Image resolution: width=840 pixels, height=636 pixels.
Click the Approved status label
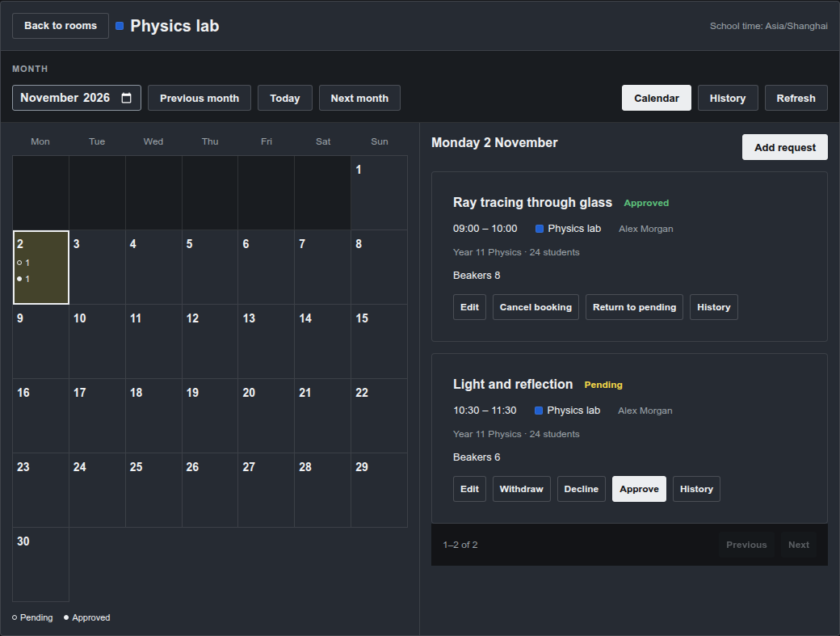tap(646, 203)
